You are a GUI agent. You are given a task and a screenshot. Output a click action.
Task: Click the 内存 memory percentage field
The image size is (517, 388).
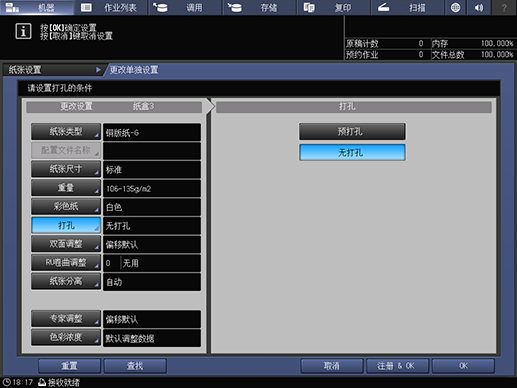pyautogui.click(x=473, y=44)
